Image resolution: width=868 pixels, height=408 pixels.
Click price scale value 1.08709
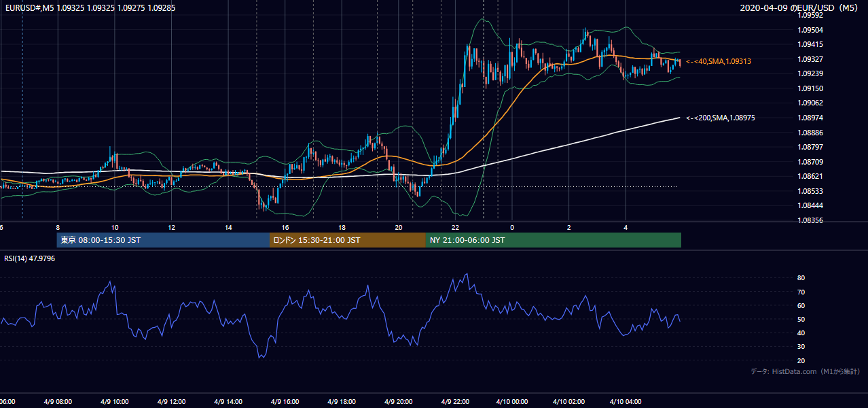[x=812, y=162]
